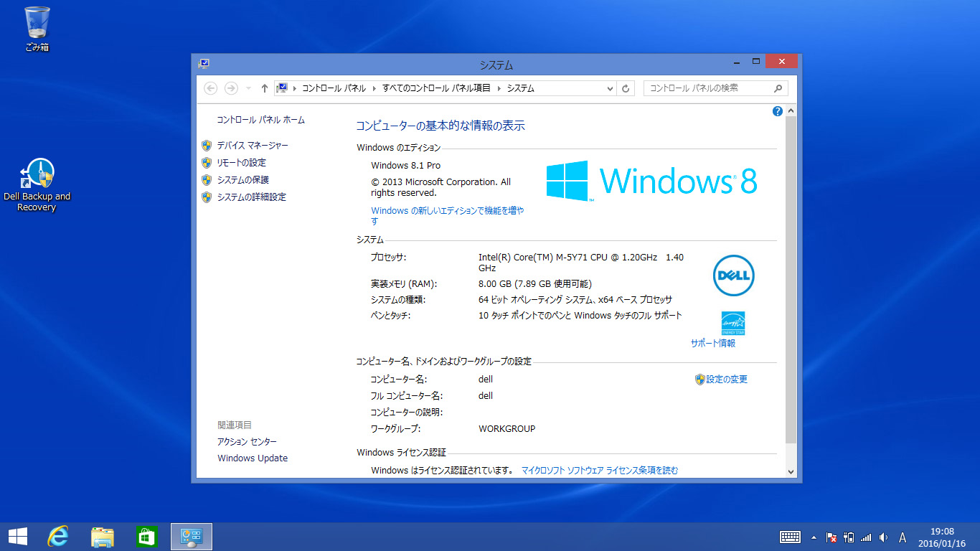980x551 pixels.
Task: Click the forward navigation arrow
Action: (x=231, y=88)
